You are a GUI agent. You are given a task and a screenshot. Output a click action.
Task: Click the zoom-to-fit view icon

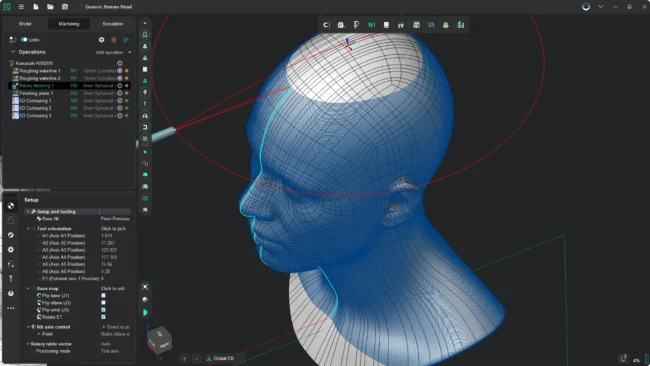[145, 287]
